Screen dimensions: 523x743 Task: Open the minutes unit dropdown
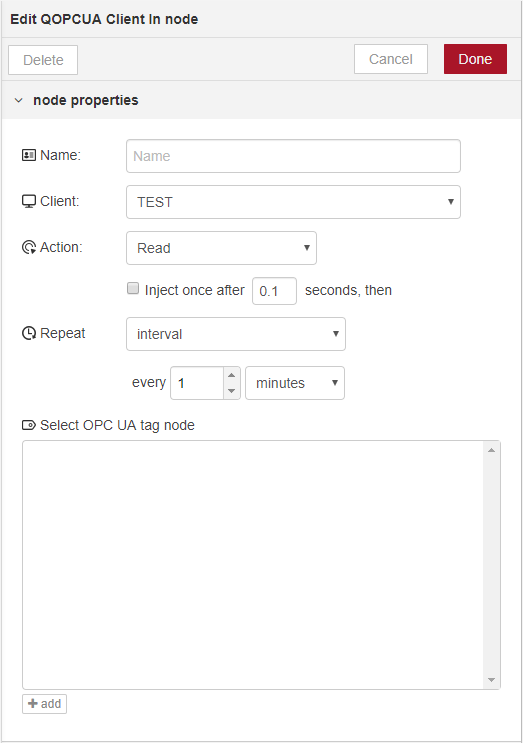click(x=295, y=383)
